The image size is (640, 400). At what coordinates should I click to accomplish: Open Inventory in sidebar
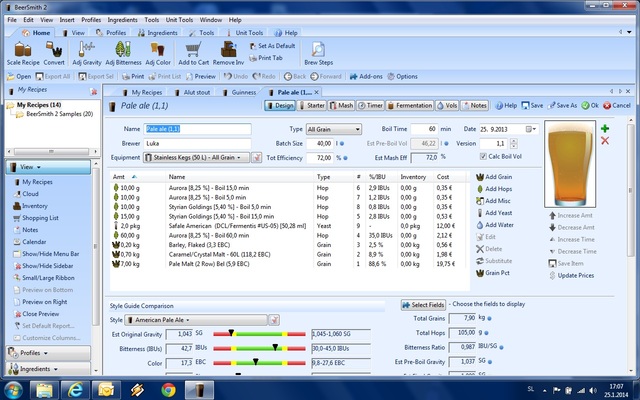30,206
